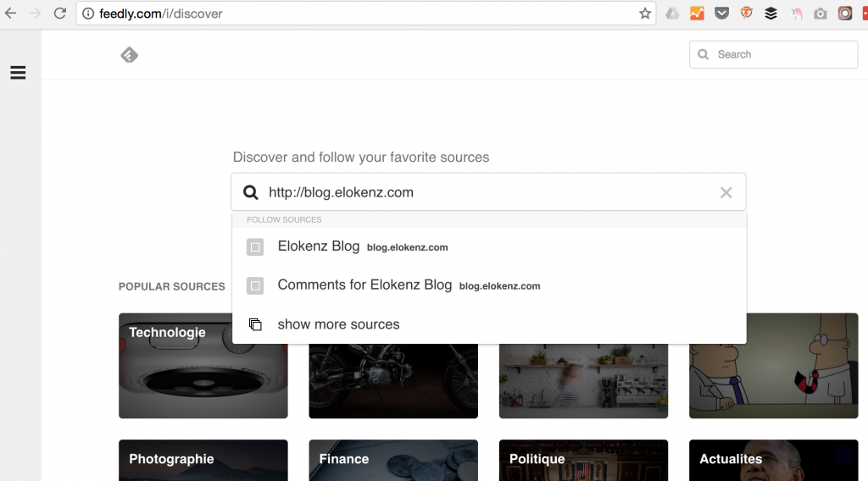Image resolution: width=868 pixels, height=481 pixels.
Task: Open the Photographie category card
Action: [x=203, y=460]
